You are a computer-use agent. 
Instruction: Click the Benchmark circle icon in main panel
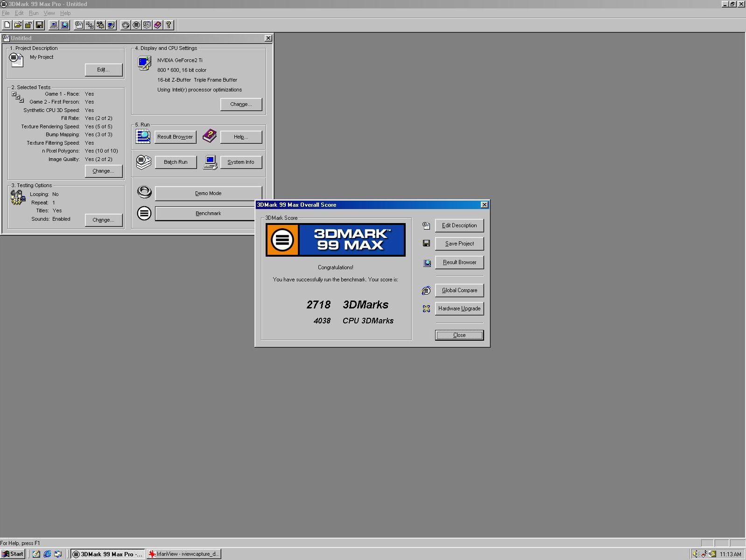click(144, 213)
